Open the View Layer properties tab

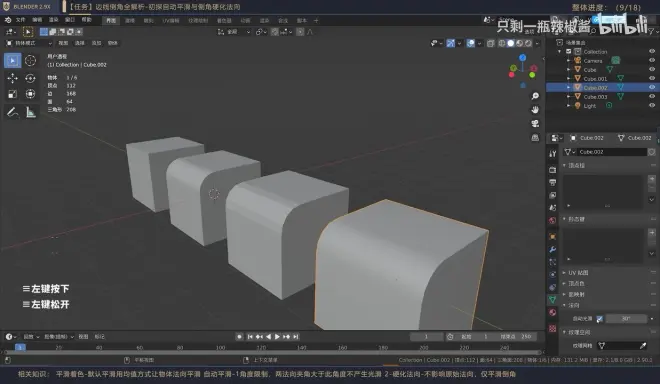pos(553,195)
